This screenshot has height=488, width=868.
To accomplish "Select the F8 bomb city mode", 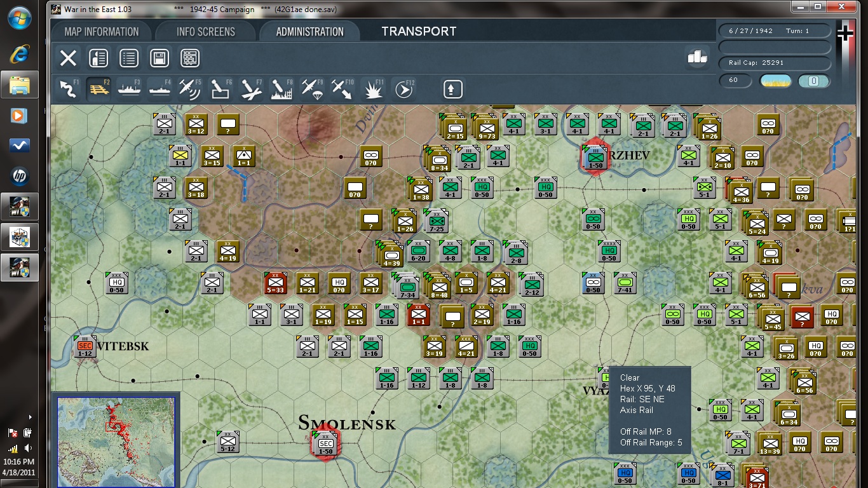I will (282, 89).
